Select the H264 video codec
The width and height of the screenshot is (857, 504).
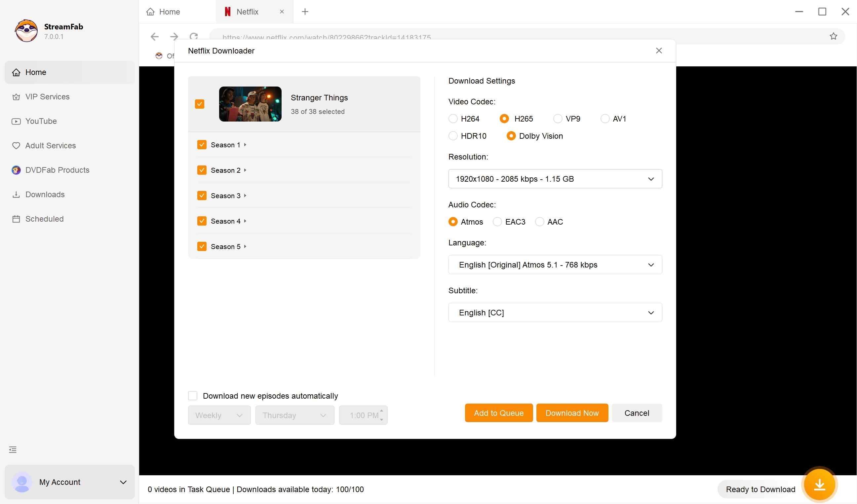(453, 119)
